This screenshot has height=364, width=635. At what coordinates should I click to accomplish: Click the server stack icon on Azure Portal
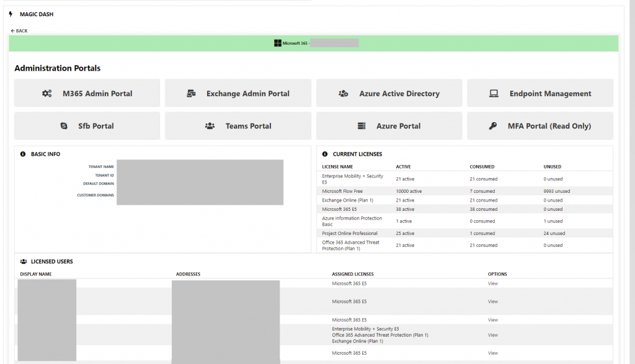[362, 126]
